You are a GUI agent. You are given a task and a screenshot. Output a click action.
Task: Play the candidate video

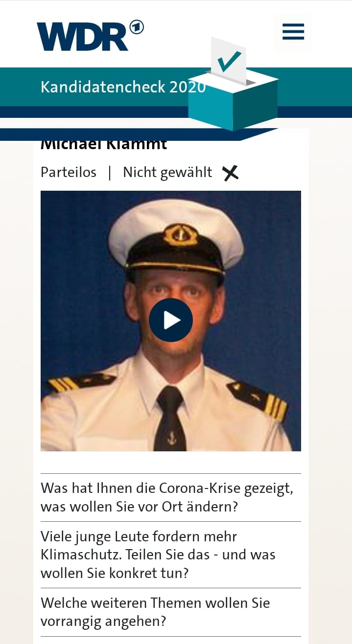click(171, 320)
